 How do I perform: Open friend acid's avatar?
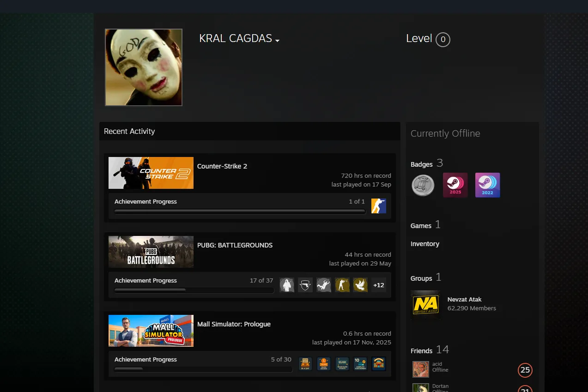tap(421, 369)
